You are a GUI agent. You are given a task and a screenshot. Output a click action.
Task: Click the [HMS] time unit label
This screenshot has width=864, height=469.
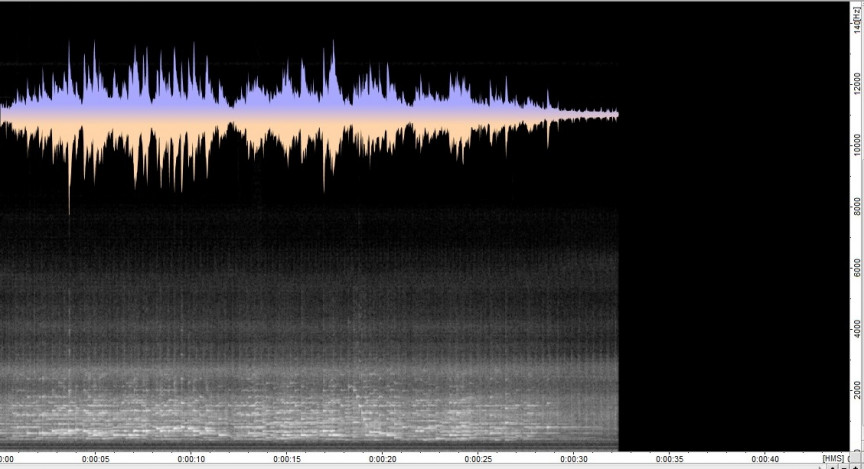(x=832, y=459)
